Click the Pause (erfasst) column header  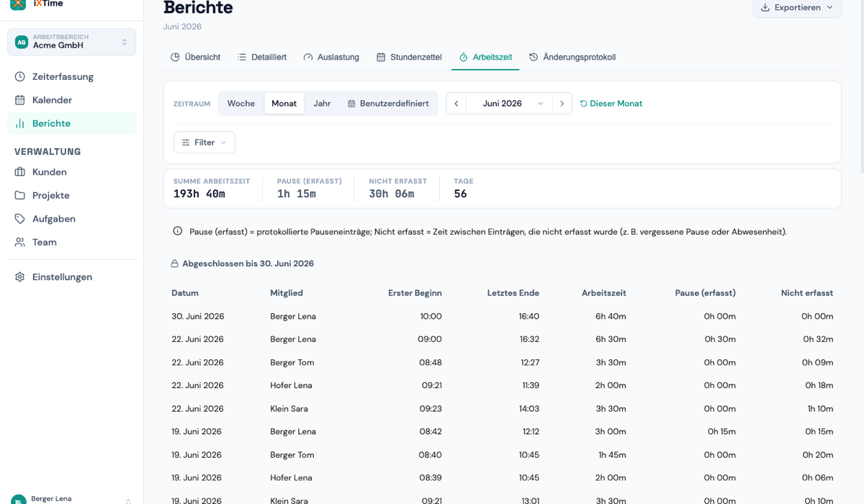point(706,293)
